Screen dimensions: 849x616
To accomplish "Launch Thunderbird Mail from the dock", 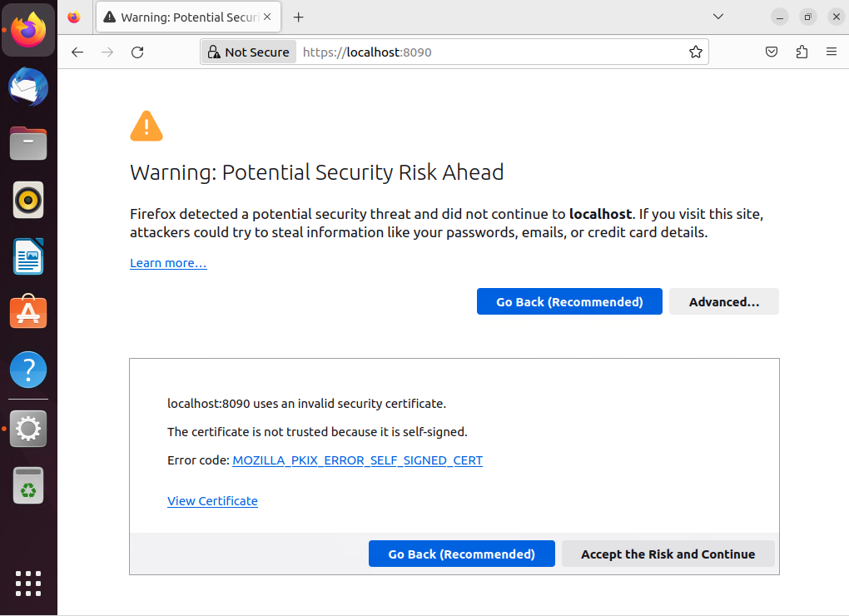I will tap(28, 87).
